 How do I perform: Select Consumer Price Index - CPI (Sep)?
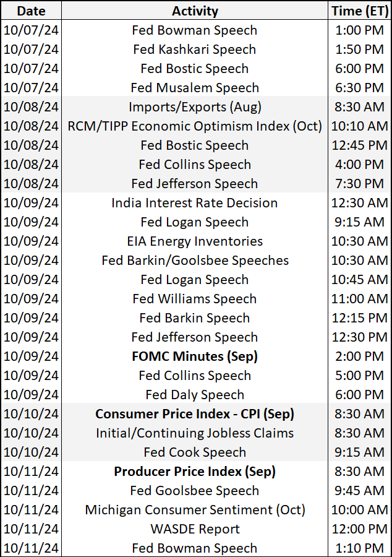195,414
